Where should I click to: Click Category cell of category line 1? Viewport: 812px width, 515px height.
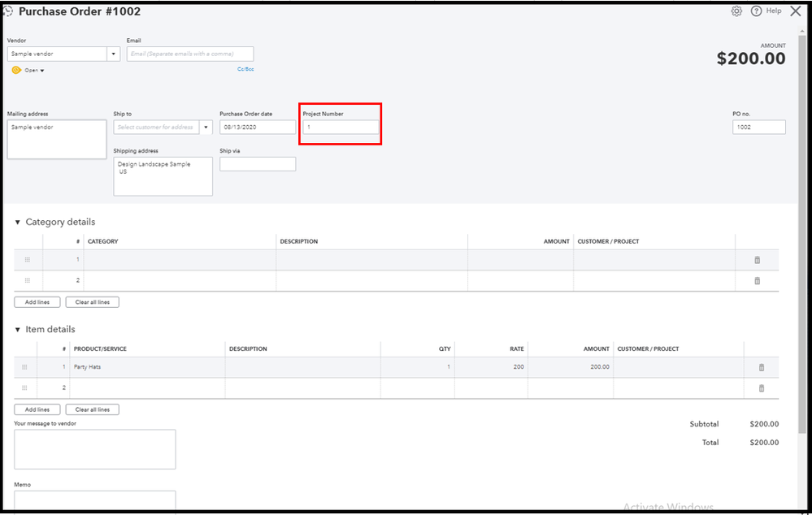[x=180, y=260]
